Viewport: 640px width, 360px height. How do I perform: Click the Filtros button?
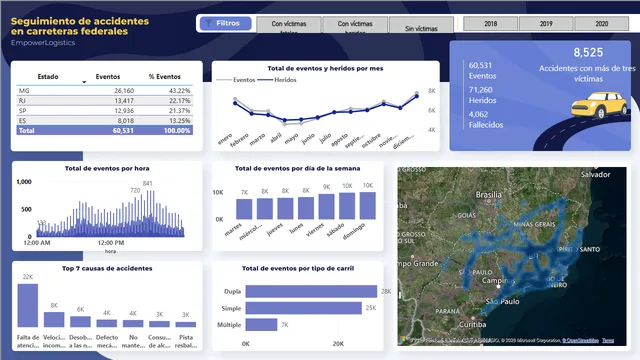coord(226,23)
